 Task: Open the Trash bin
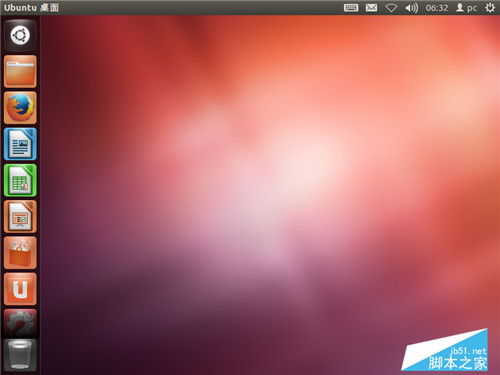(x=20, y=355)
